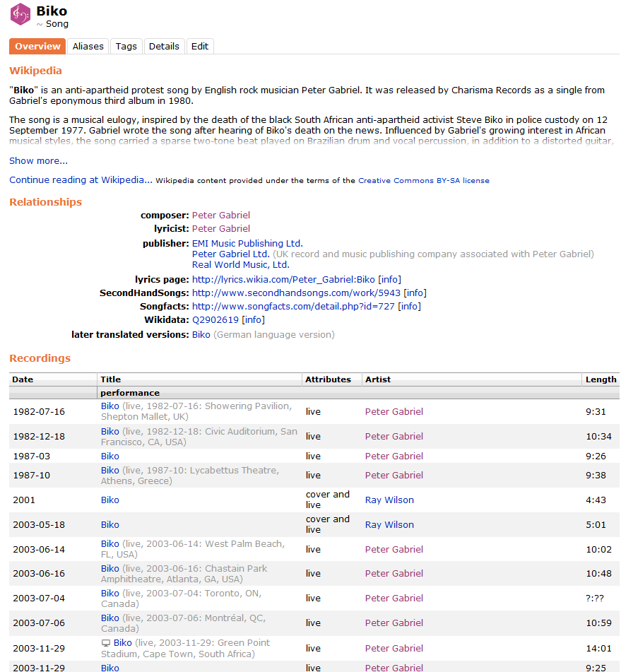Click the unknown length ?:?? cell

click(595, 599)
